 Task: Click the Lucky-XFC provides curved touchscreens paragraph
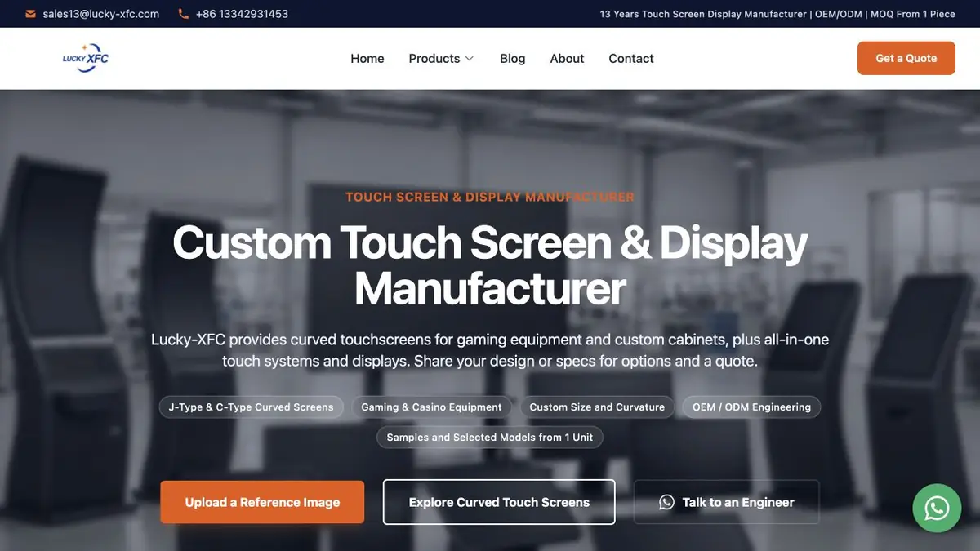click(x=490, y=350)
